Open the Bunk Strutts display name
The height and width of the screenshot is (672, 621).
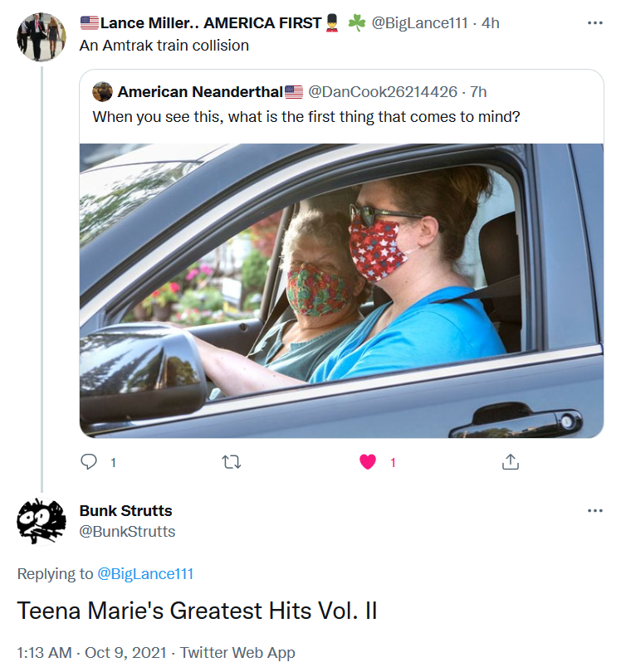(125, 510)
